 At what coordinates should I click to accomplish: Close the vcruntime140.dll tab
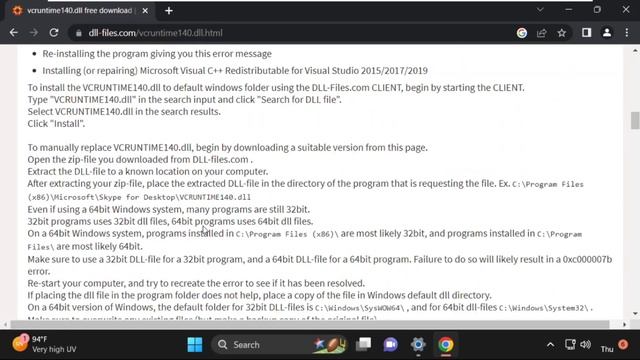pyautogui.click(x=145, y=11)
